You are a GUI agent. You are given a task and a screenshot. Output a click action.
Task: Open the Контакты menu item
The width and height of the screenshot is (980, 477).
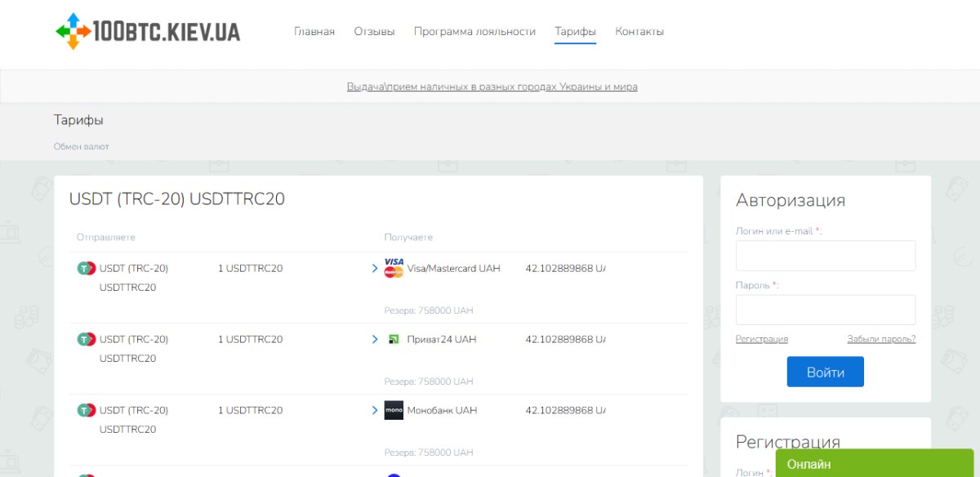tap(639, 32)
